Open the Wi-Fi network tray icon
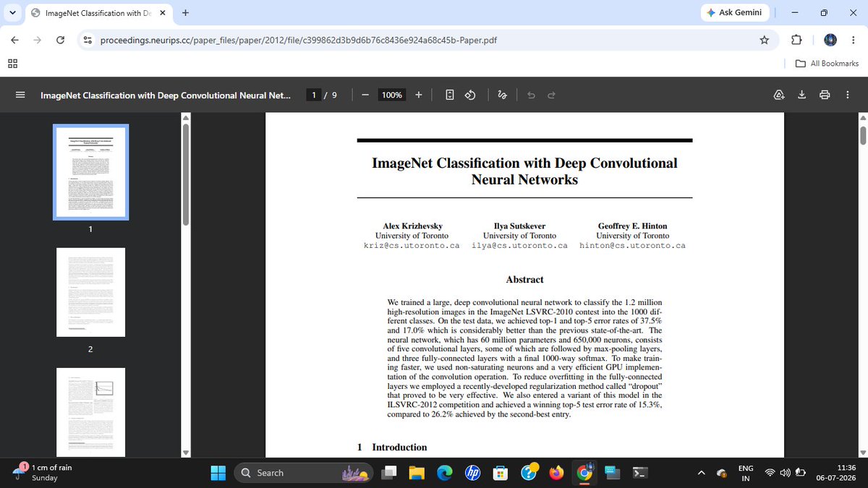This screenshot has width=868, height=488. pyautogui.click(x=770, y=473)
